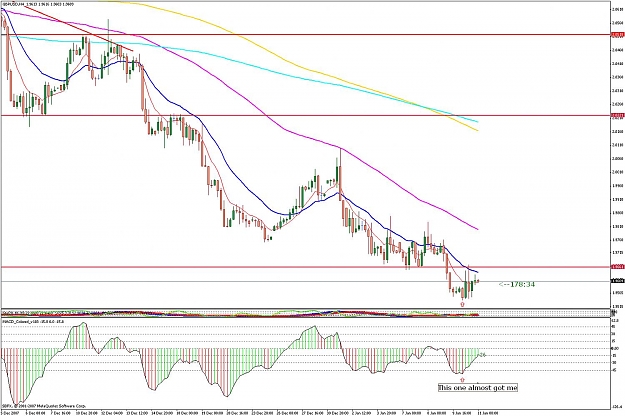The height and width of the screenshot is (416, 625).
Task: Click the top red horizontal line's price tag
Action: point(618,35)
